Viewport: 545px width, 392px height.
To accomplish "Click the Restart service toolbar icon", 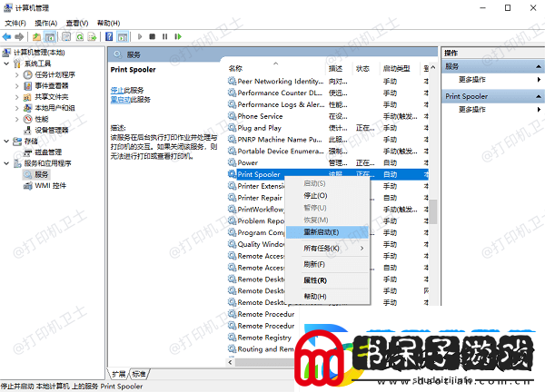I will tap(178, 36).
